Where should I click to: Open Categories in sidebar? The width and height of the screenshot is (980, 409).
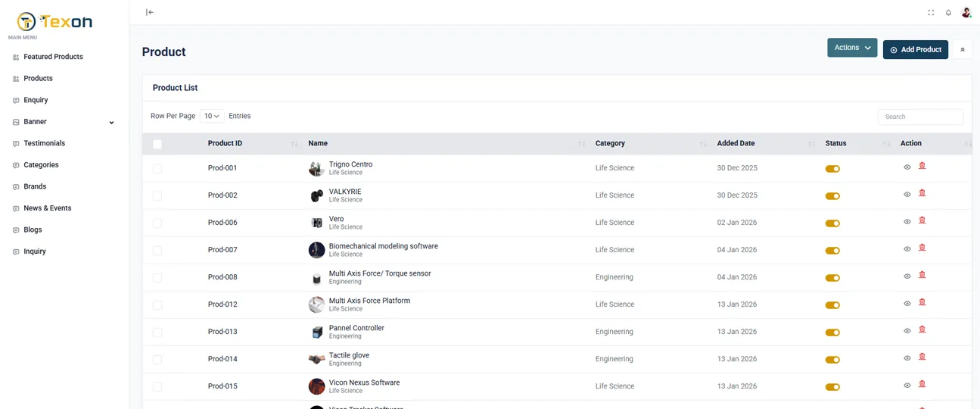pyautogui.click(x=41, y=164)
